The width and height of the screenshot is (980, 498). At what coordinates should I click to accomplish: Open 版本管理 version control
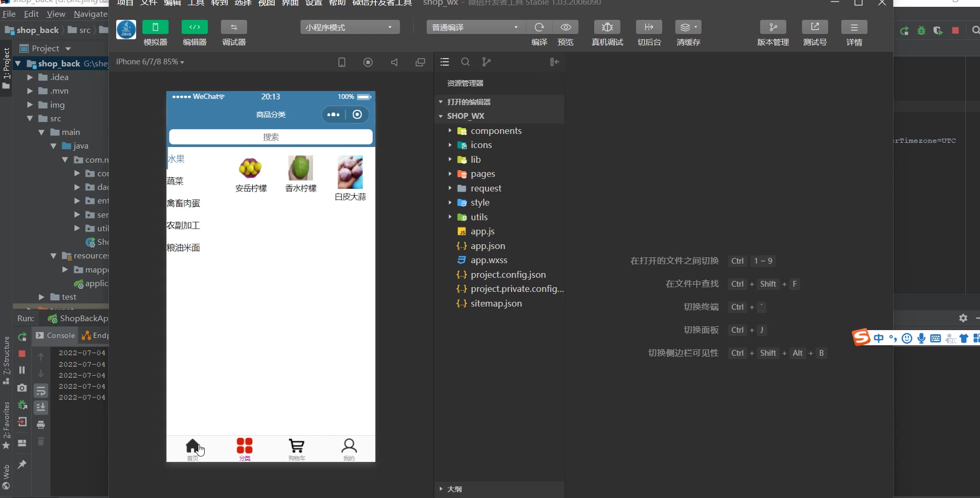click(773, 27)
